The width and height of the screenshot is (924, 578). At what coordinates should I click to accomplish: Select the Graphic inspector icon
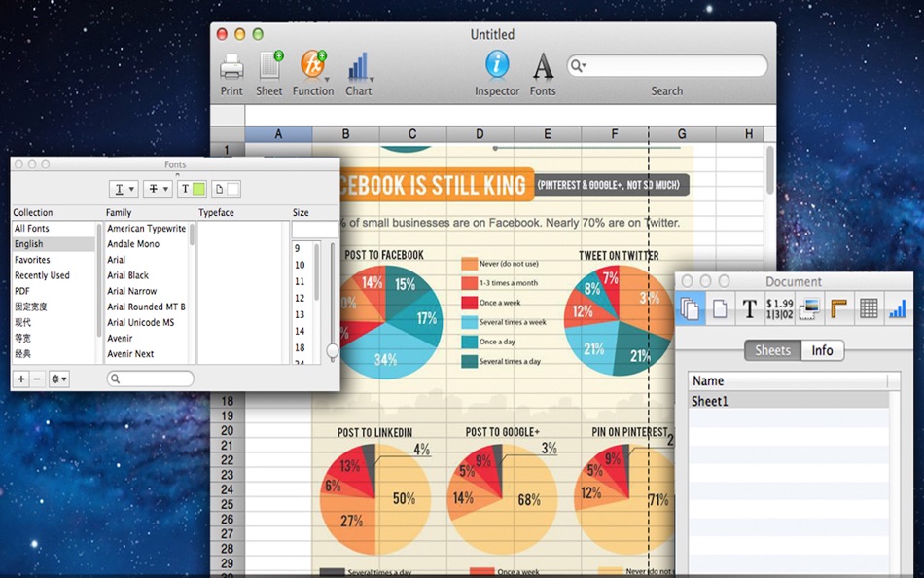coord(809,307)
